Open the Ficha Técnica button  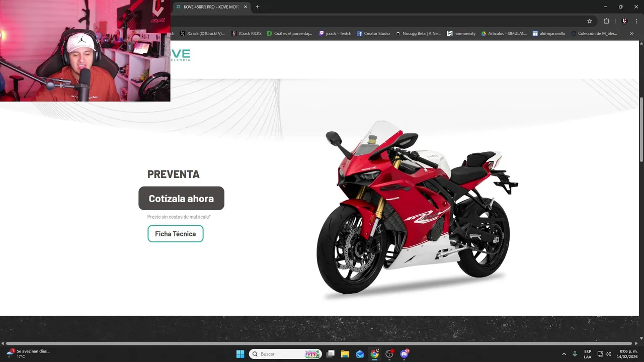tap(175, 234)
